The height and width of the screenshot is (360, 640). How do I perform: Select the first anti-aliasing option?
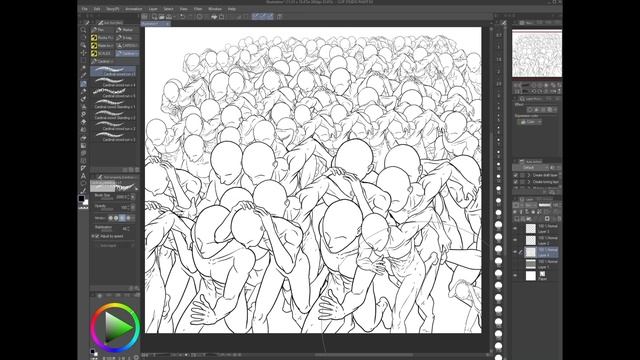pos(110,218)
